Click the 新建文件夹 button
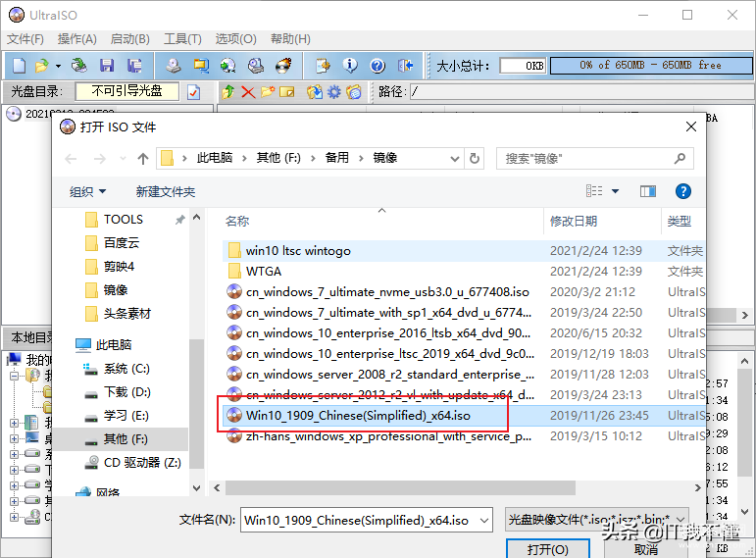756x558 pixels. point(166,192)
